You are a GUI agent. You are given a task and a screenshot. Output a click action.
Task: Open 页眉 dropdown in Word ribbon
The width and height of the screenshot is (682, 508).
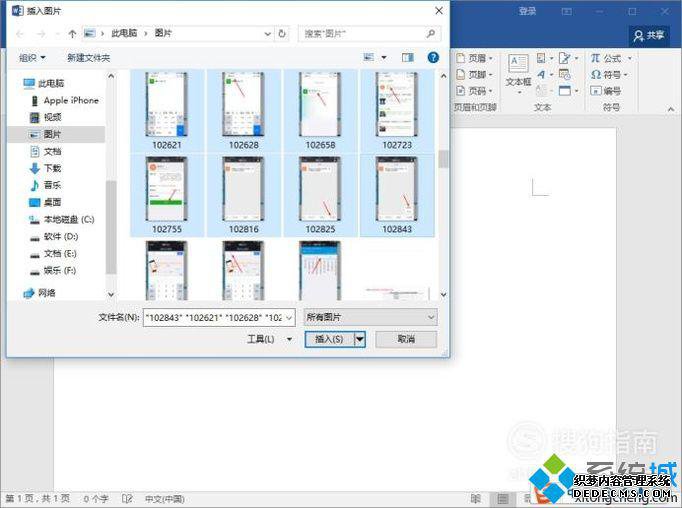(475, 58)
